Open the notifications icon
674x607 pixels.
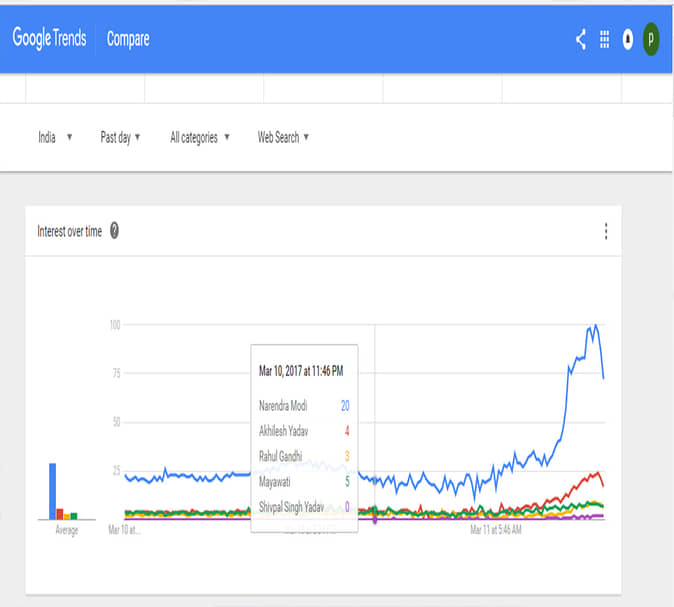(x=628, y=39)
